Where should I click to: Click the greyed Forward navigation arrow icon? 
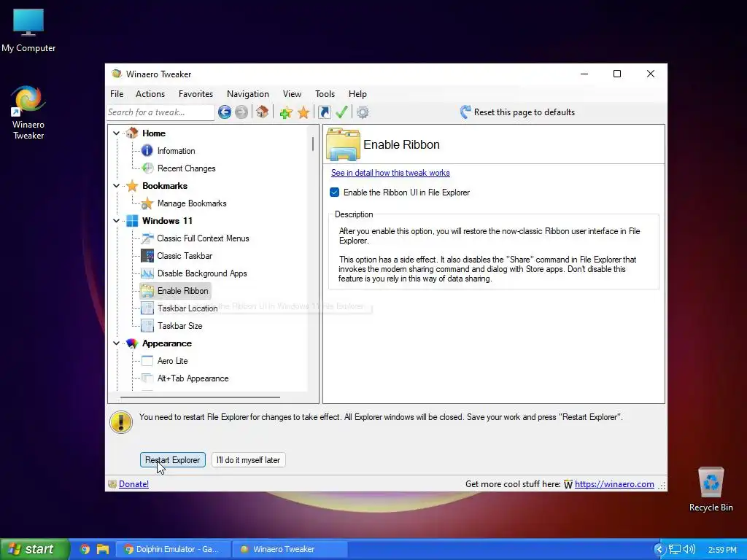(x=241, y=112)
